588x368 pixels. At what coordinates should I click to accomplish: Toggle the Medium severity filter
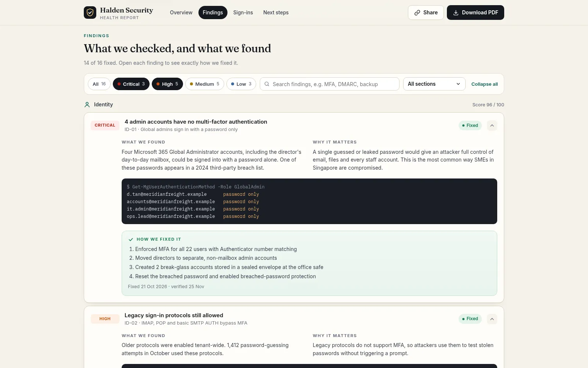[205, 84]
